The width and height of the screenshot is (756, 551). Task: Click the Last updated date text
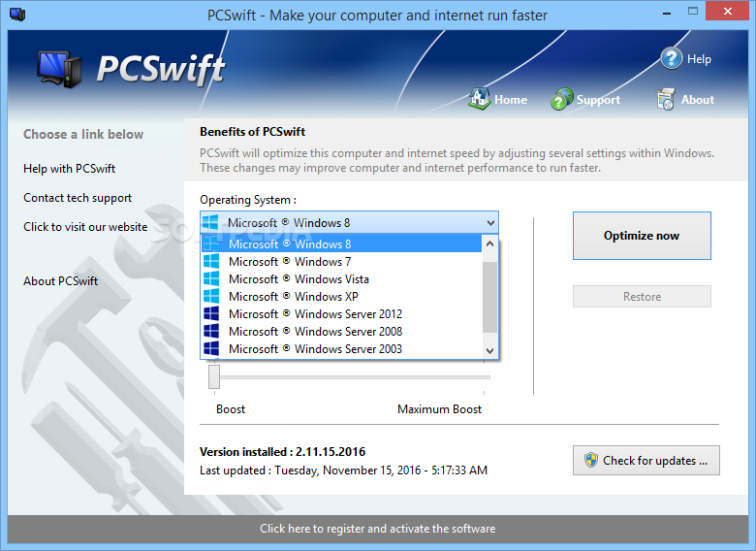coord(343,470)
